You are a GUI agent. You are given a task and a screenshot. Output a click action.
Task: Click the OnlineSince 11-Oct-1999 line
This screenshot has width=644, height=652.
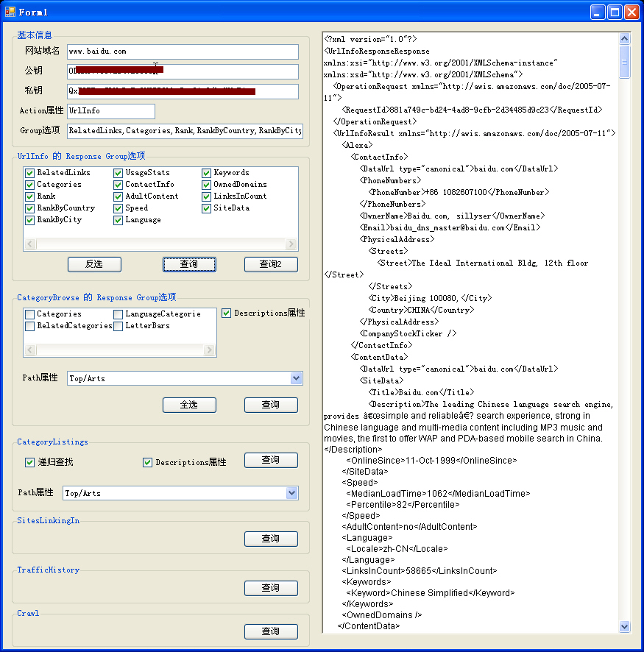pyautogui.click(x=431, y=461)
